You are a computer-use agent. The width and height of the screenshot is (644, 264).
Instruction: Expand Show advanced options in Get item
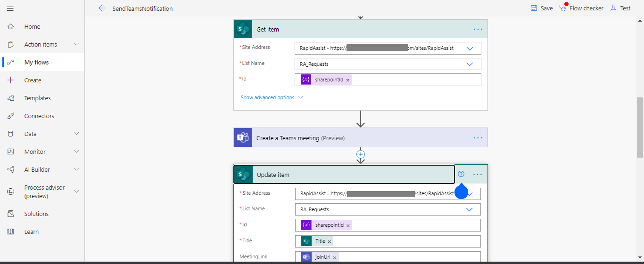click(272, 97)
